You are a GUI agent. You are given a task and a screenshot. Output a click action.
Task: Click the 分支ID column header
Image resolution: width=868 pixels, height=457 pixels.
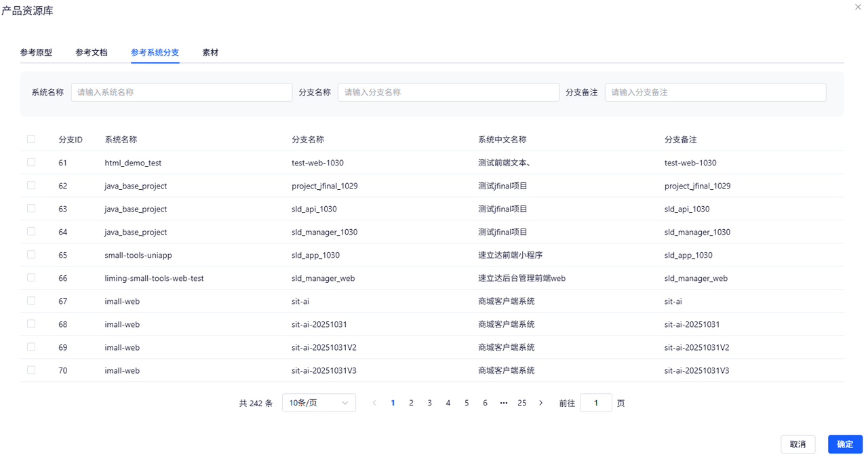tap(71, 140)
